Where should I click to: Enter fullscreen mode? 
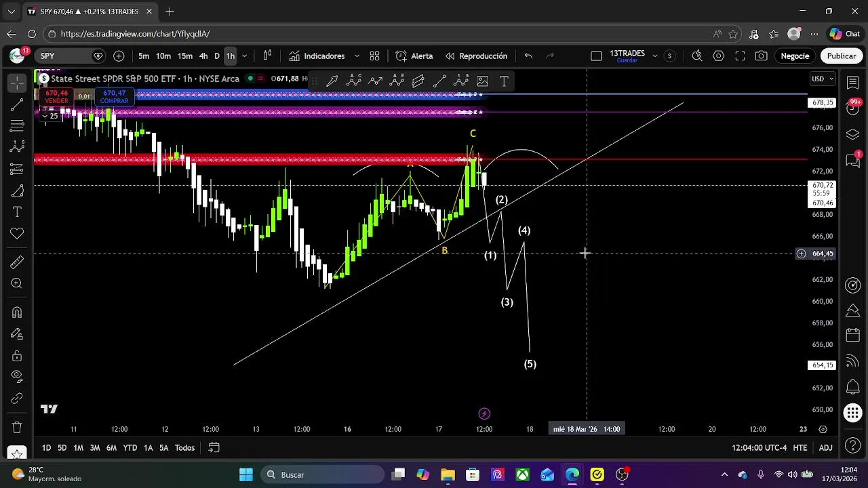[740, 56]
